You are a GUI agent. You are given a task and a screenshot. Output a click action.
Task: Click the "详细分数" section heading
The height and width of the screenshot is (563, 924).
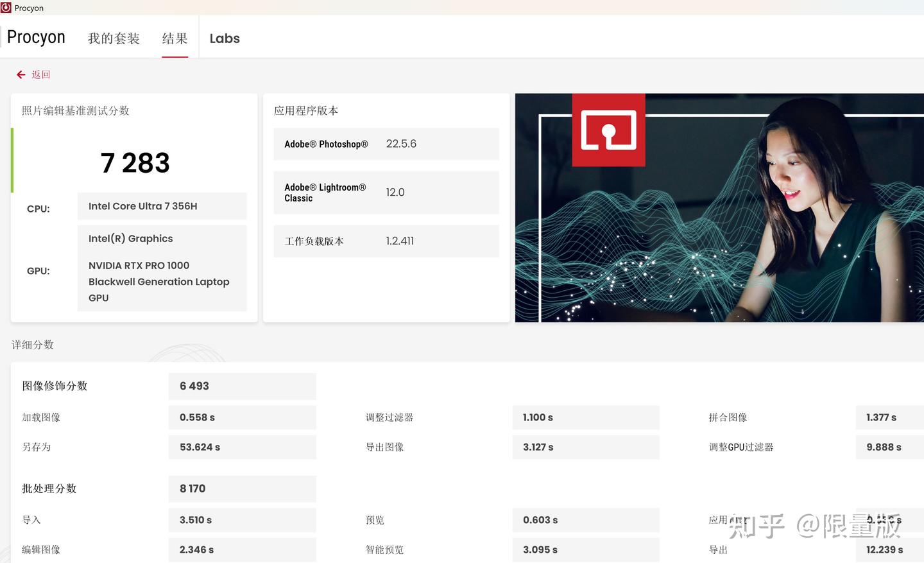(x=33, y=345)
